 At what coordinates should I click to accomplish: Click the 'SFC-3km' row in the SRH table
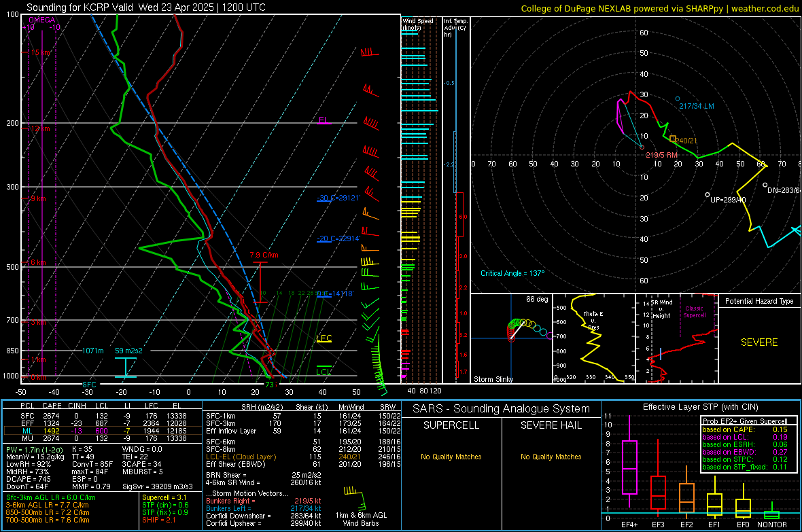tap(303, 423)
